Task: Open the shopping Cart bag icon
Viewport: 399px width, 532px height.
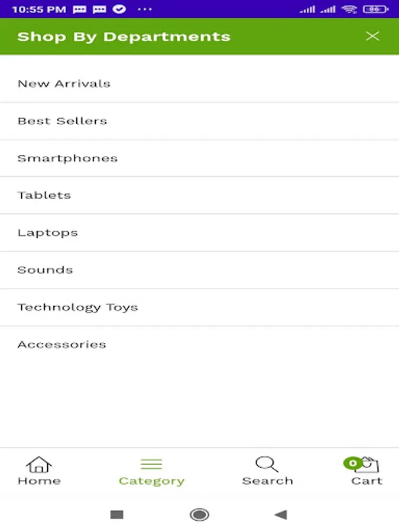Action: [369, 466]
